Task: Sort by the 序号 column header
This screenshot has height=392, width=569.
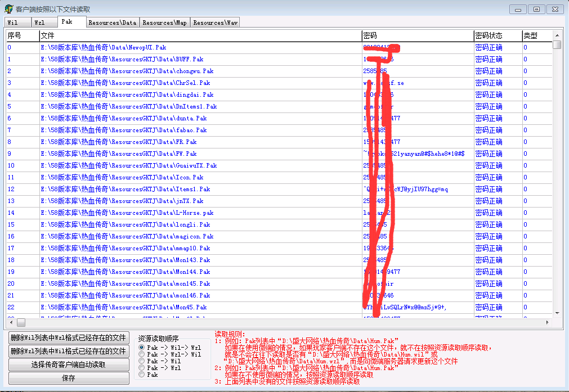Action: [x=23, y=35]
